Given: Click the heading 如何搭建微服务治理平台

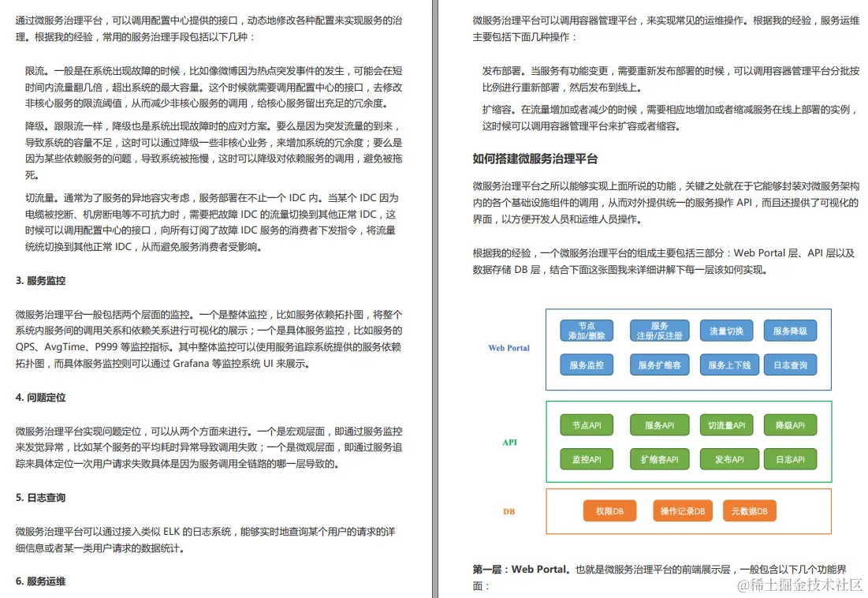Looking at the screenshot, I should pyautogui.click(x=535, y=159).
